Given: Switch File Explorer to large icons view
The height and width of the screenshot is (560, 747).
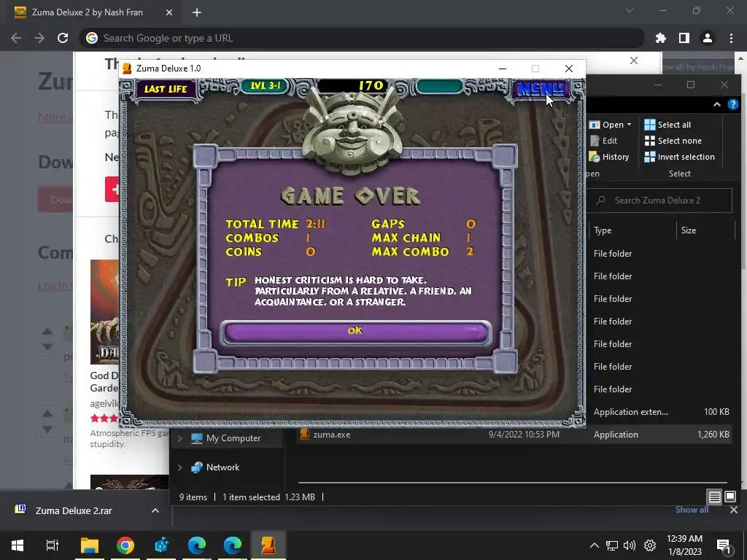Looking at the screenshot, I should 729,497.
